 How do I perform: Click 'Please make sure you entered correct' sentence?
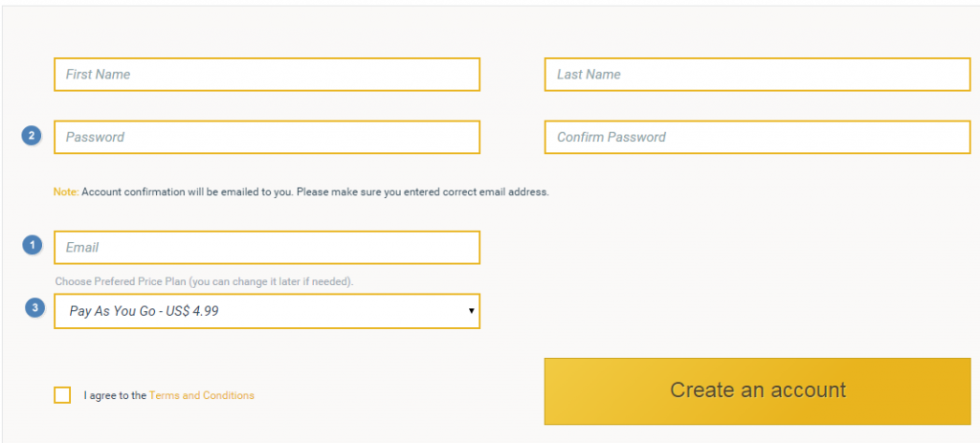[422, 191]
